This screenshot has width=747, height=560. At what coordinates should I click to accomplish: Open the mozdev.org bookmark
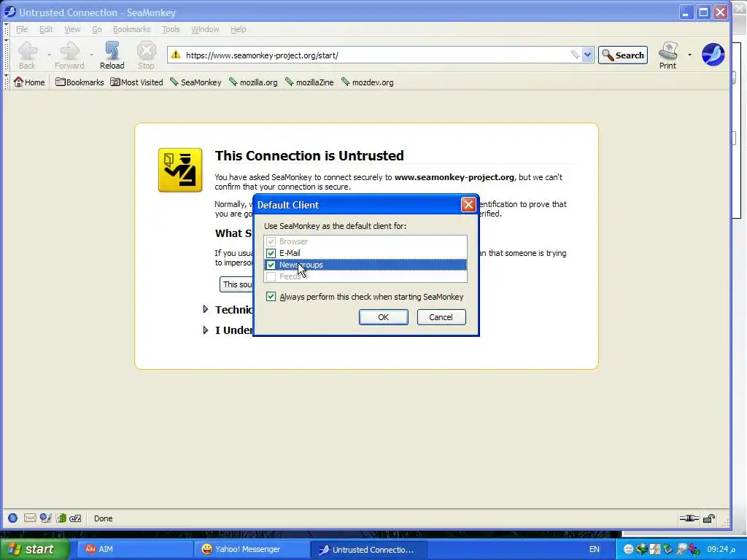coord(368,82)
